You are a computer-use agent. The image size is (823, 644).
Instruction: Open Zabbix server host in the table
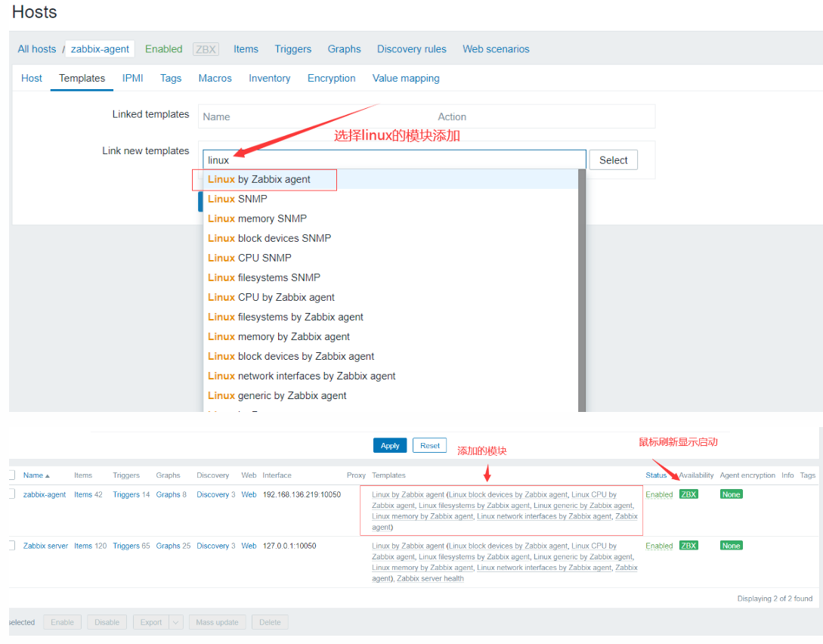click(x=45, y=546)
